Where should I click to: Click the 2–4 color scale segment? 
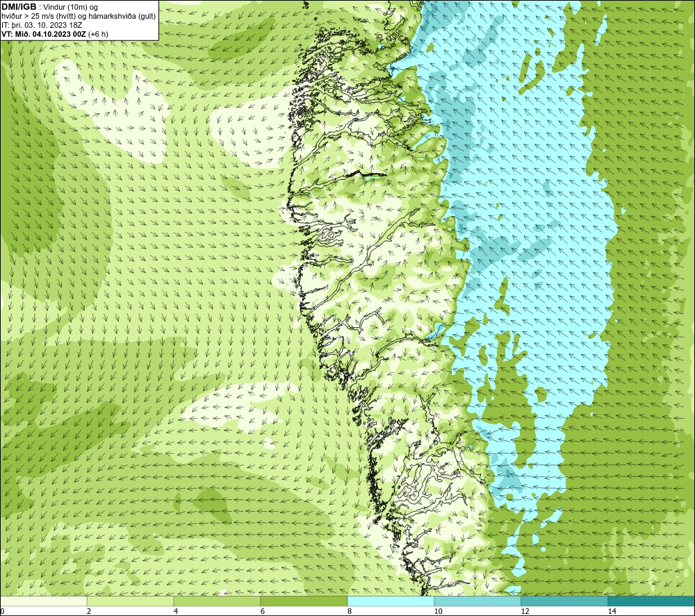(131, 601)
